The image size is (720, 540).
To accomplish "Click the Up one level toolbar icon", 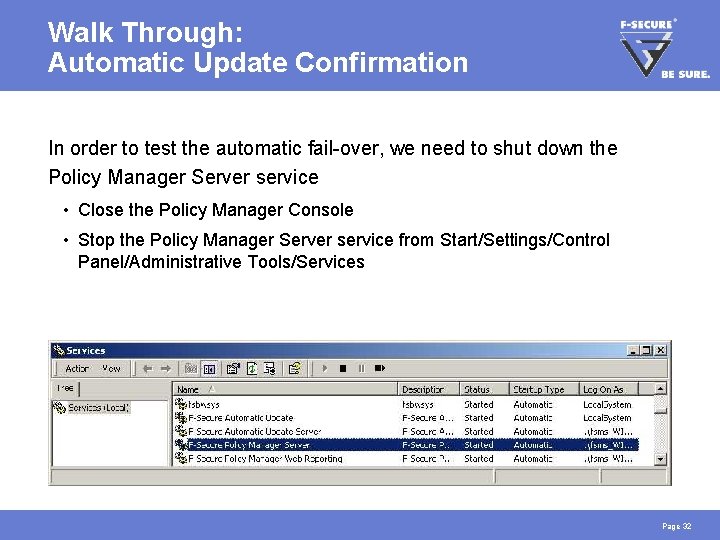I will tap(191, 368).
